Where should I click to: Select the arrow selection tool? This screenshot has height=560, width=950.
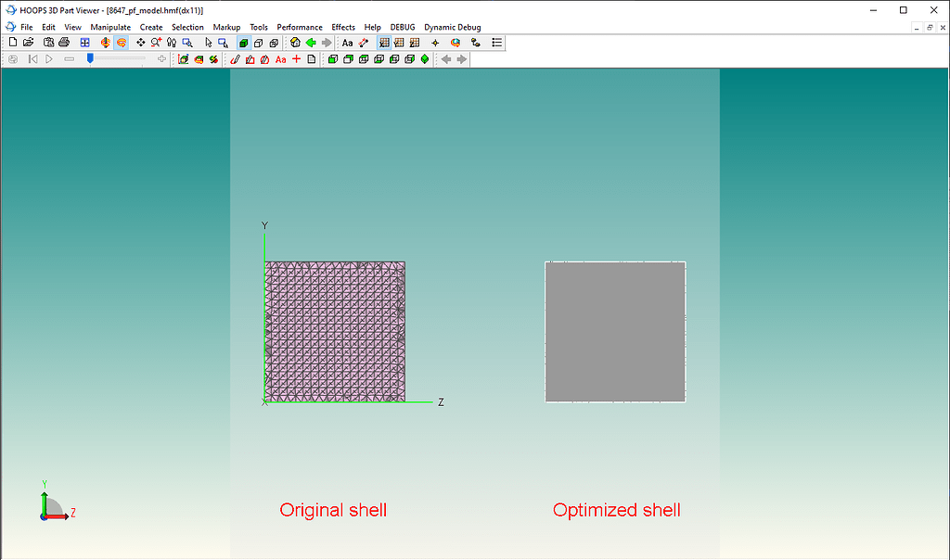click(208, 42)
